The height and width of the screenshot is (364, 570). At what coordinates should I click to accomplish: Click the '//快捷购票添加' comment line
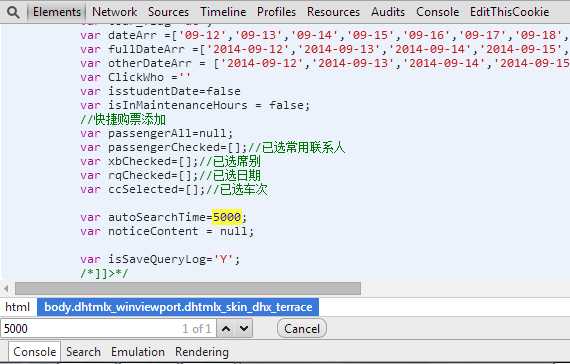pyautogui.click(x=123, y=119)
